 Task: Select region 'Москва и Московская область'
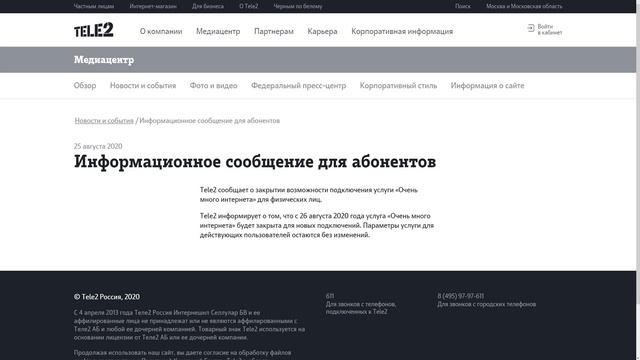coord(524,6)
